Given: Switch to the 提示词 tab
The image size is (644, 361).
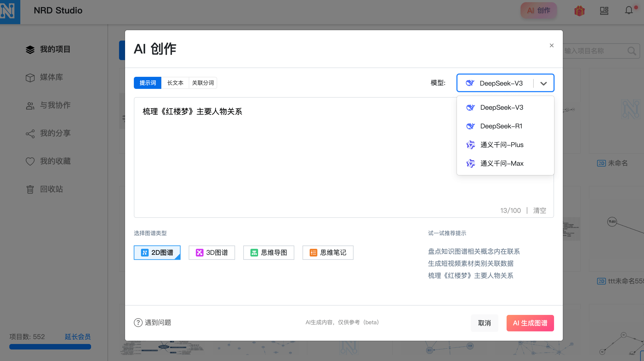Looking at the screenshot, I should (x=148, y=83).
